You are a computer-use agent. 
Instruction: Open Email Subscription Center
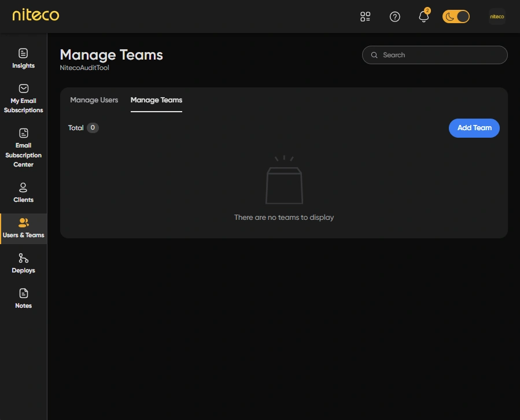point(23,148)
